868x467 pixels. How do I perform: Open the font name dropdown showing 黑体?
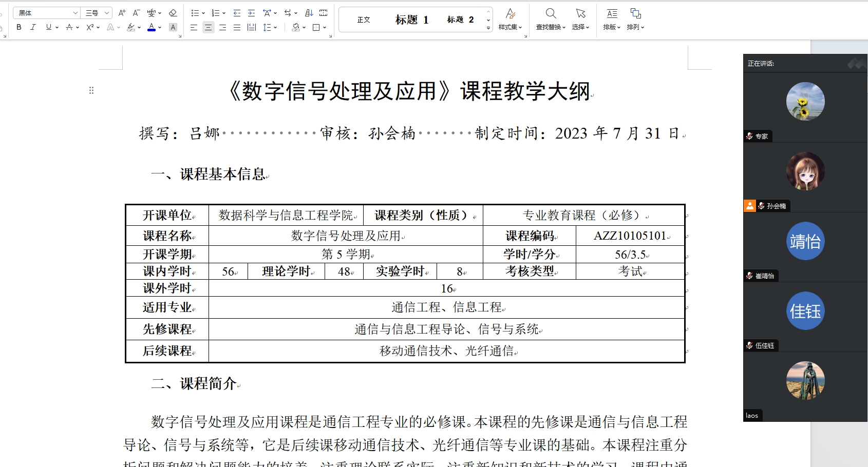point(46,13)
